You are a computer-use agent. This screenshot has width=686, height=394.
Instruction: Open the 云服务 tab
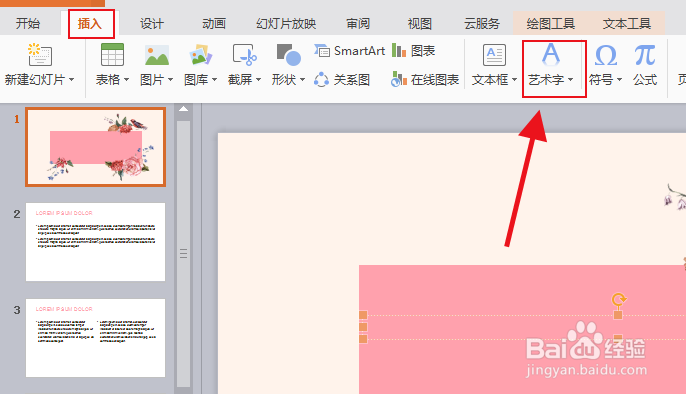point(482,24)
